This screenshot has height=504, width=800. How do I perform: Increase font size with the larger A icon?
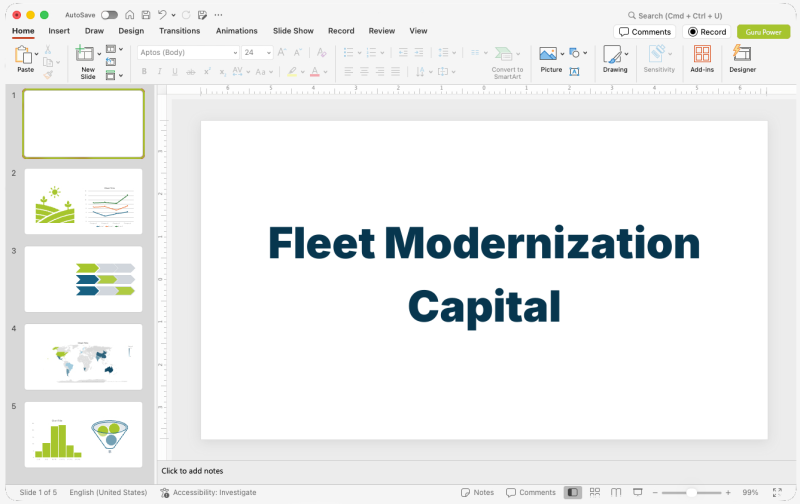click(x=282, y=52)
